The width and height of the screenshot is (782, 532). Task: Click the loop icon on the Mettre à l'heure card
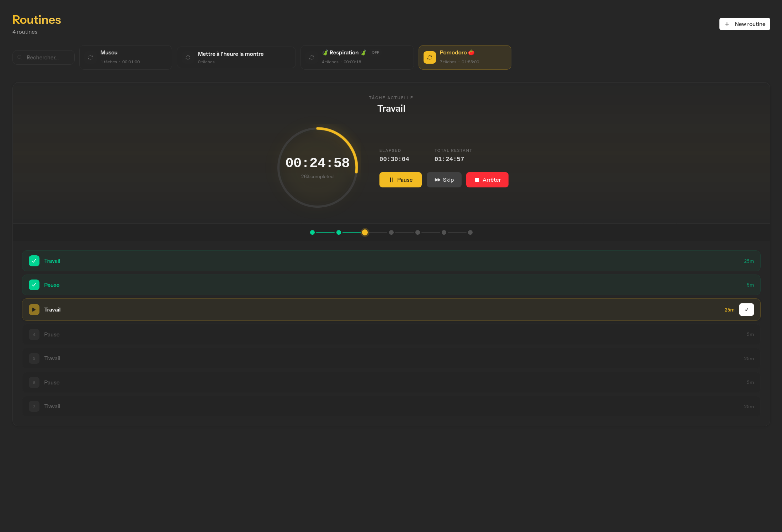point(188,57)
